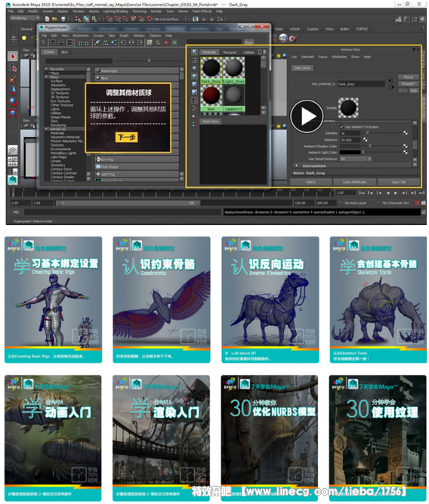Screen dimensions: 429x504
Task: Open Paint Effects menu in Maya menu bar
Action: [x=202, y=11]
